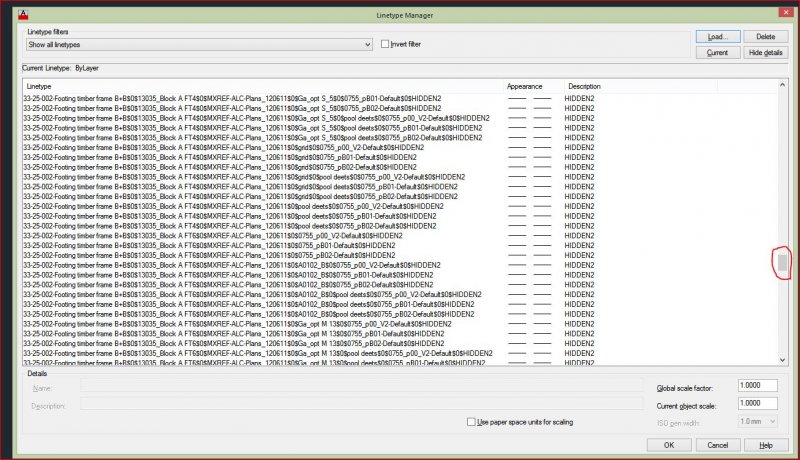This screenshot has height=460, width=800.
Task: Select row 'grid$0$pool deets$0$0755_pB01-Default$0$HIDDEN2'
Action: [401, 187]
